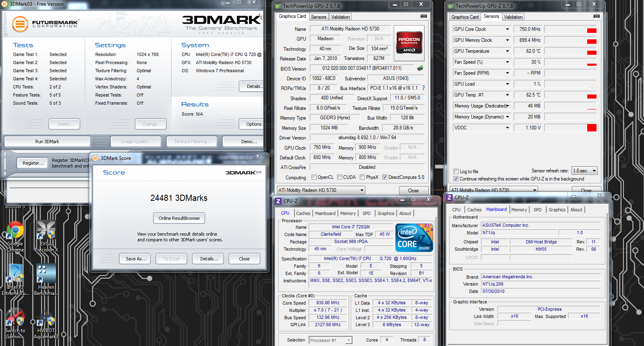Open HWBOT Aquamark3 desktop shortcut
This screenshot has height=346, width=644.
[x=46, y=324]
